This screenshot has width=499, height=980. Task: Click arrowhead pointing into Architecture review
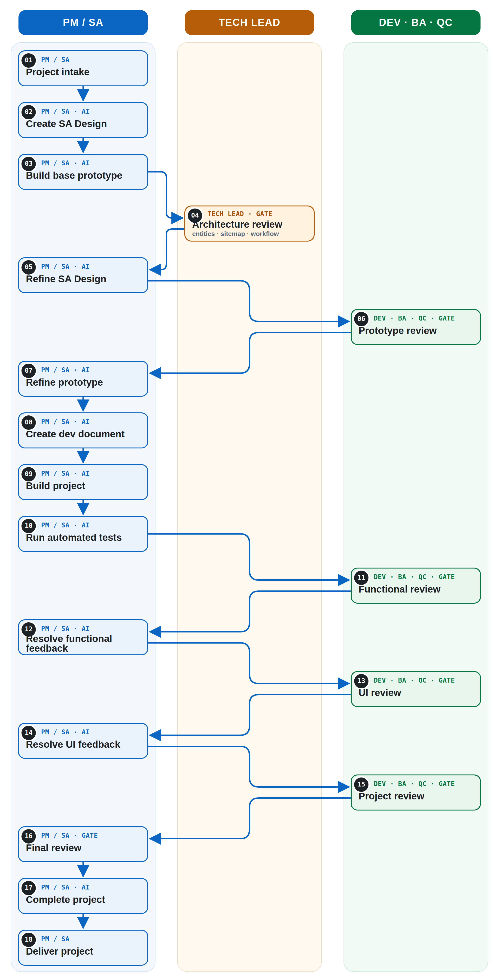click(177, 218)
